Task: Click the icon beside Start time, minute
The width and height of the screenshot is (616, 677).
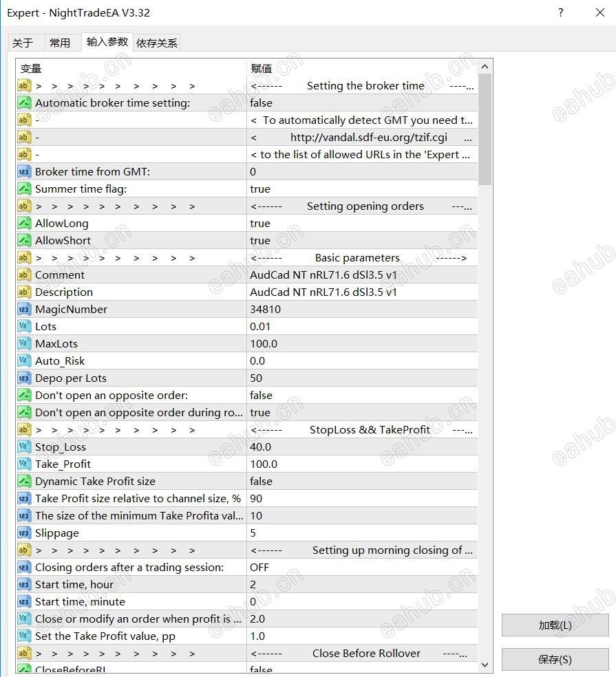Action: point(24,601)
